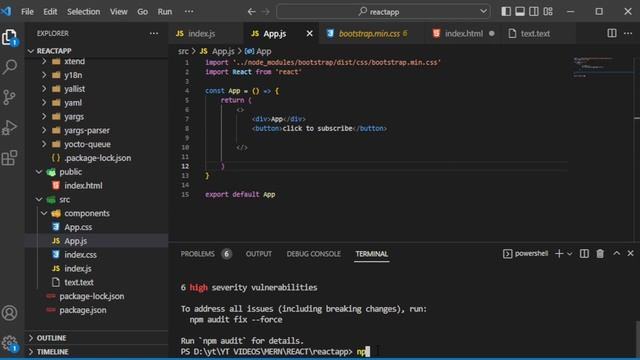
Task: Open the Go menu
Action: click(142, 11)
